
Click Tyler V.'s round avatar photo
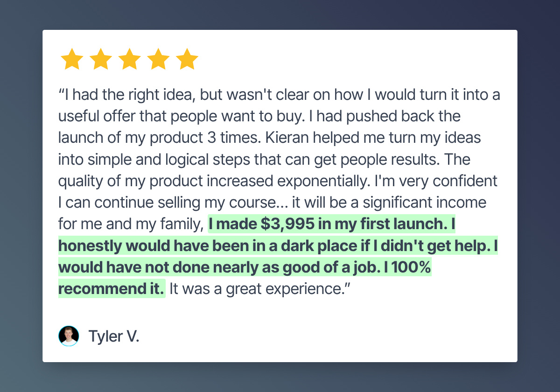click(x=69, y=336)
